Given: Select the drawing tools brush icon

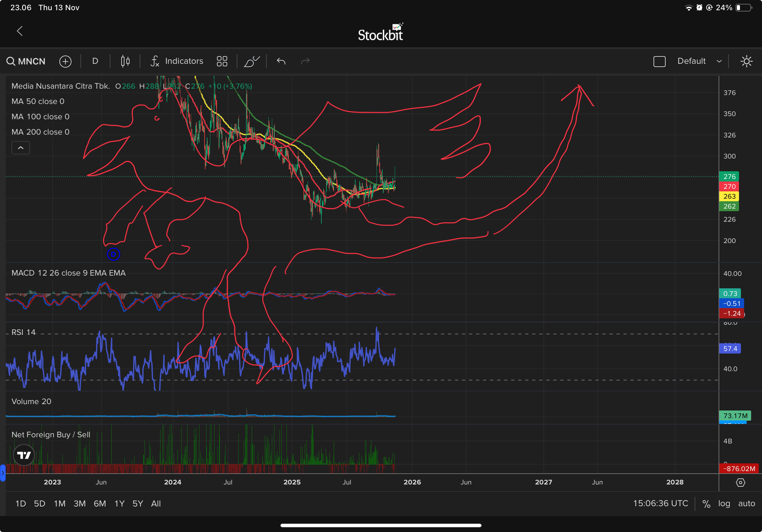Looking at the screenshot, I should pyautogui.click(x=251, y=61).
